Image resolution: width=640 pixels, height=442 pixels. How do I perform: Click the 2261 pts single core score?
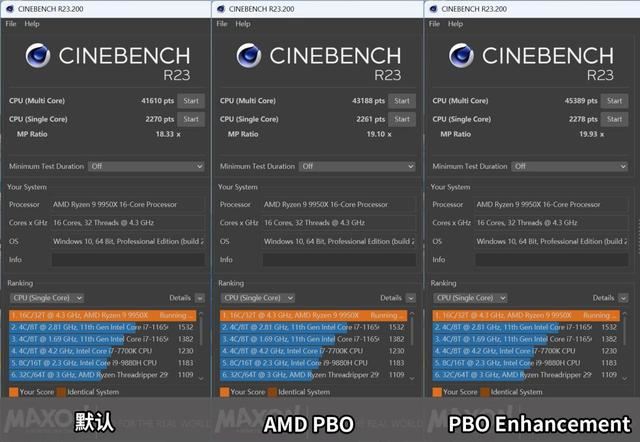(x=371, y=119)
